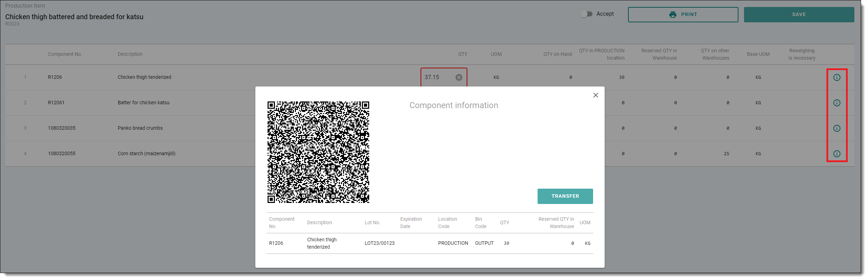
Task: Select component number R12061
Action: 56,103
